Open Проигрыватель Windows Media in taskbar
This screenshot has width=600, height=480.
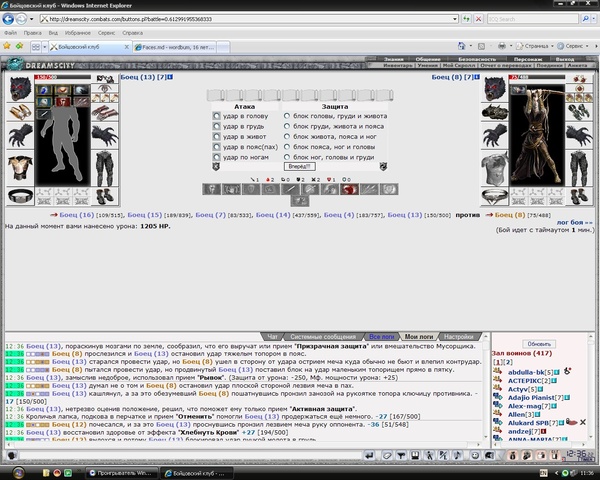[x=121, y=473]
